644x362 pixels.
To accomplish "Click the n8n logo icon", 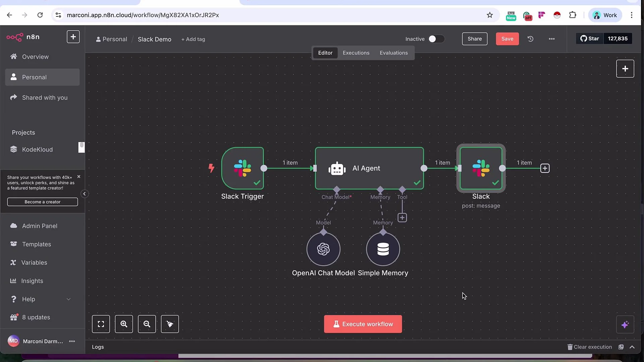I will [15, 37].
